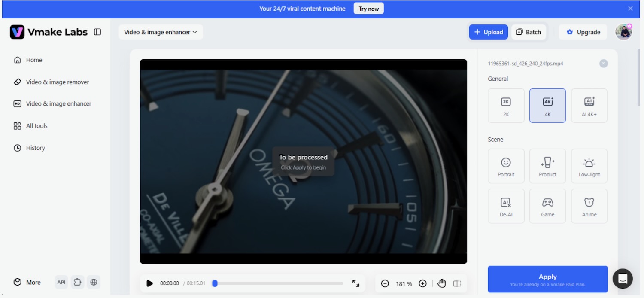Click the watch video preview

coord(304,161)
